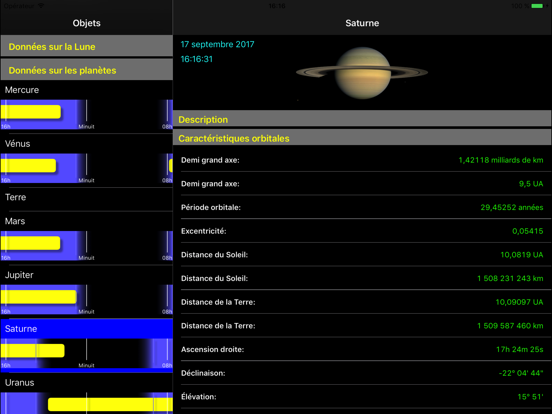The image size is (552, 414).
Task: Collapse the Données sur les planètes section
Action: coord(87,70)
